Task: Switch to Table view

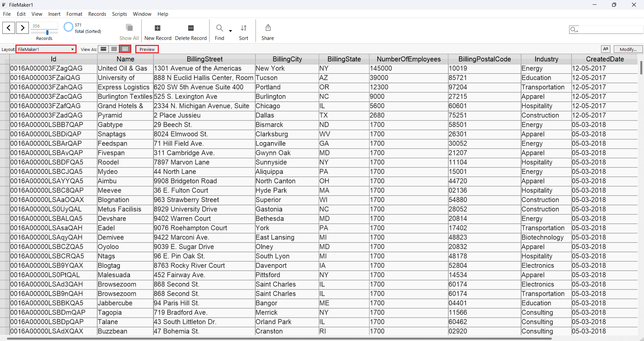Action: 125,49
